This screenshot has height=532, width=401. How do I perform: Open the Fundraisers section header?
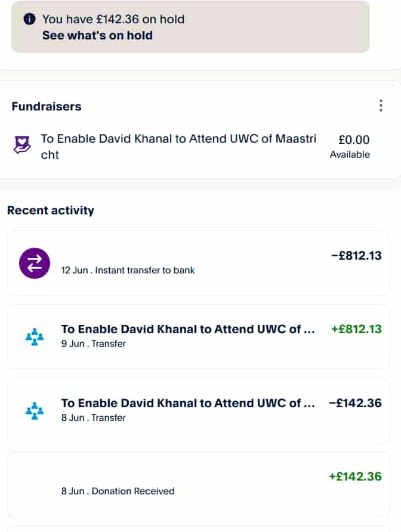pos(46,106)
